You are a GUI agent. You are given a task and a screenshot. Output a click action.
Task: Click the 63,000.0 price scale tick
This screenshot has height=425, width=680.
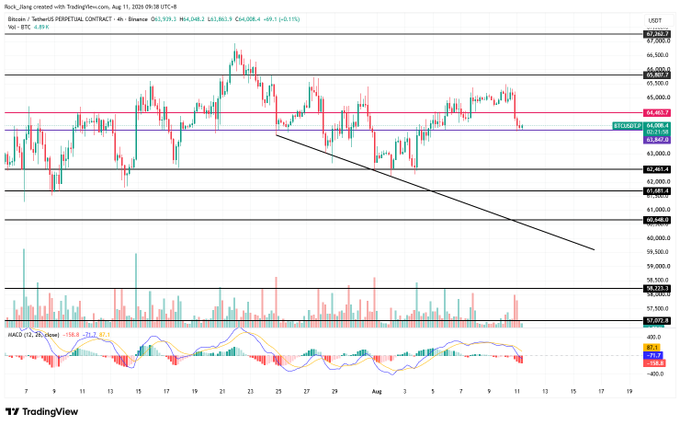click(658, 154)
